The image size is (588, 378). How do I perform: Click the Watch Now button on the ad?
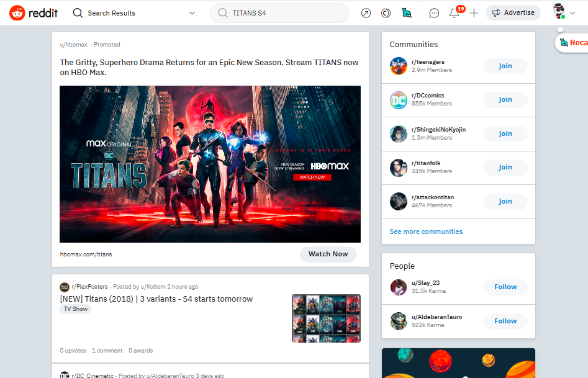click(328, 254)
